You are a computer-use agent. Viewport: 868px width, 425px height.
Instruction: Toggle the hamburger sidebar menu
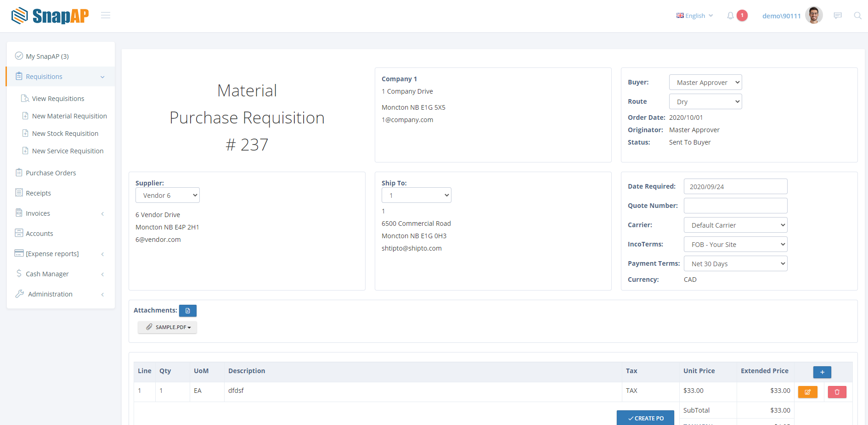[x=106, y=16]
